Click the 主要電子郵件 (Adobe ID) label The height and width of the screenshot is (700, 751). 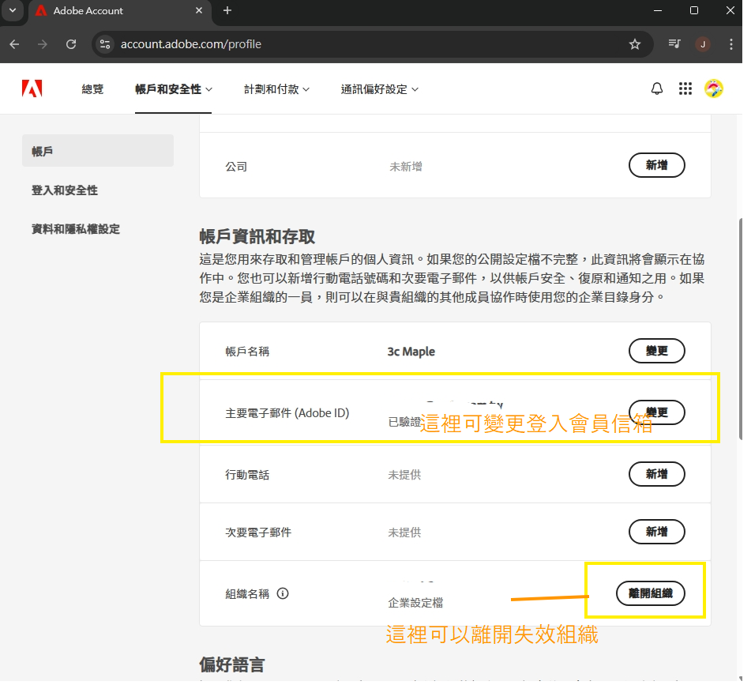pyautogui.click(x=287, y=413)
